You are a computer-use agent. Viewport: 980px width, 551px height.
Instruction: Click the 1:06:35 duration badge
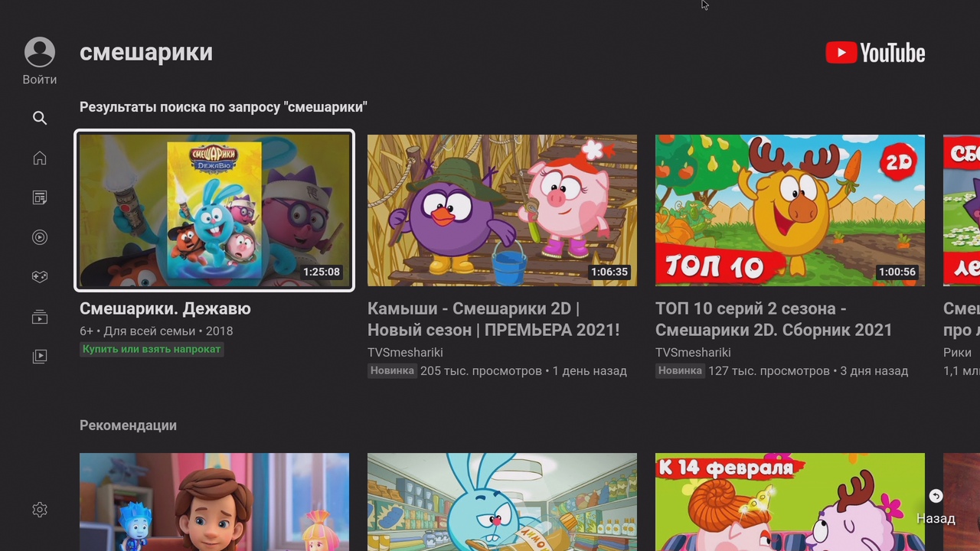tap(609, 272)
